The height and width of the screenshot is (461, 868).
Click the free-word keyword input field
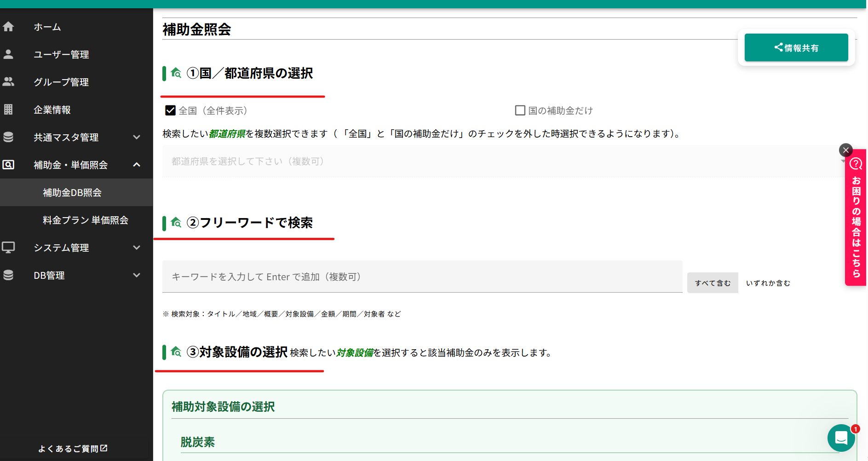click(422, 277)
